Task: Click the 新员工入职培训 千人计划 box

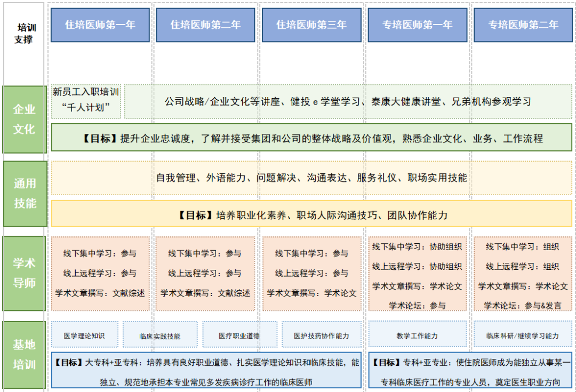Action: pyautogui.click(x=86, y=100)
